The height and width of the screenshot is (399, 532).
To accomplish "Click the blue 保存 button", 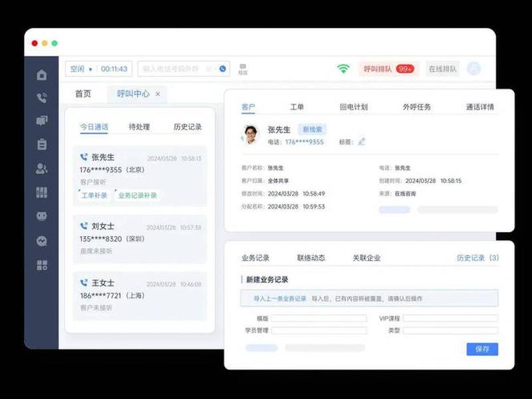I will pos(482,349).
